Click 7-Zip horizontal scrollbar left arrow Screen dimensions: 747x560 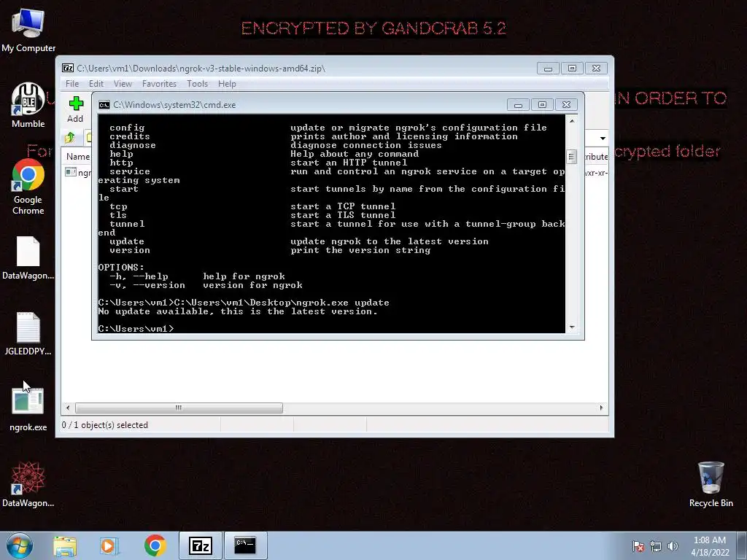[x=68, y=408]
